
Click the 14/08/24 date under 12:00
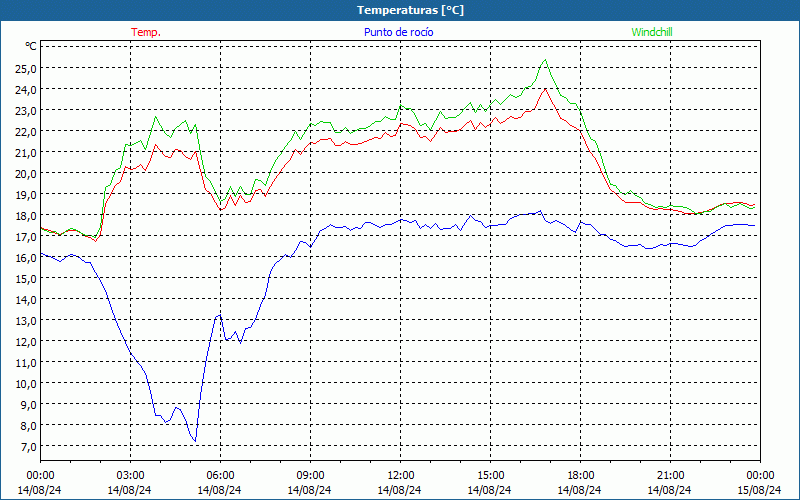(399, 490)
